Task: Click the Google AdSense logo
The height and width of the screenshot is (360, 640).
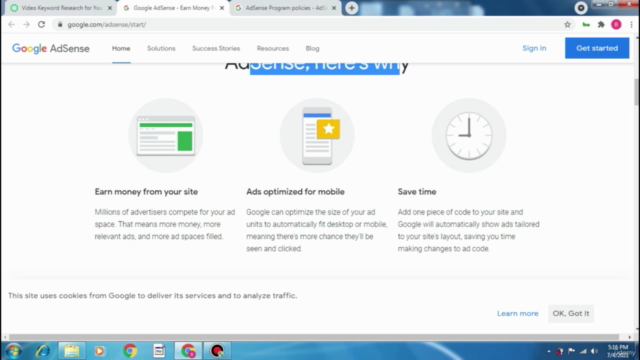Action: tap(51, 48)
